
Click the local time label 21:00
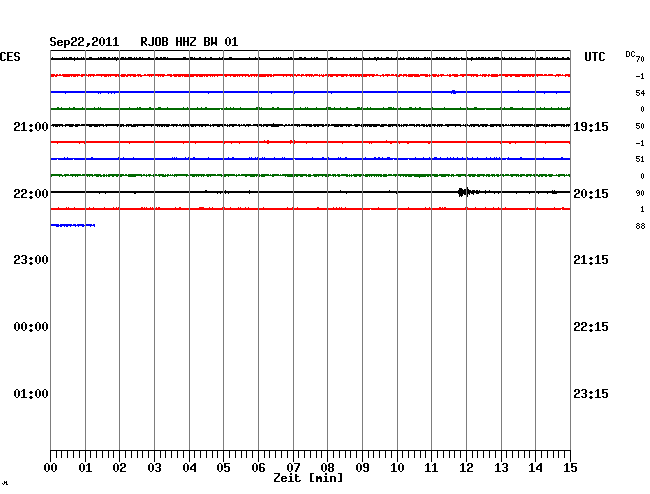(x=31, y=127)
